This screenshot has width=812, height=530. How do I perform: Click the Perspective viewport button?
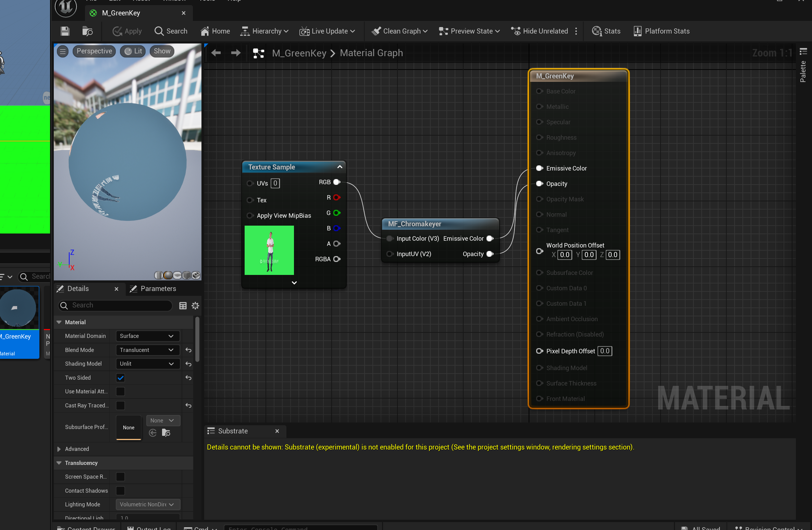coord(94,51)
